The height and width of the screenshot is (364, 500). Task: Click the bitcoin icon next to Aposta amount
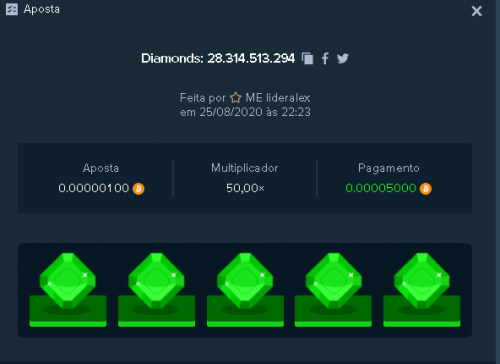[x=139, y=189]
